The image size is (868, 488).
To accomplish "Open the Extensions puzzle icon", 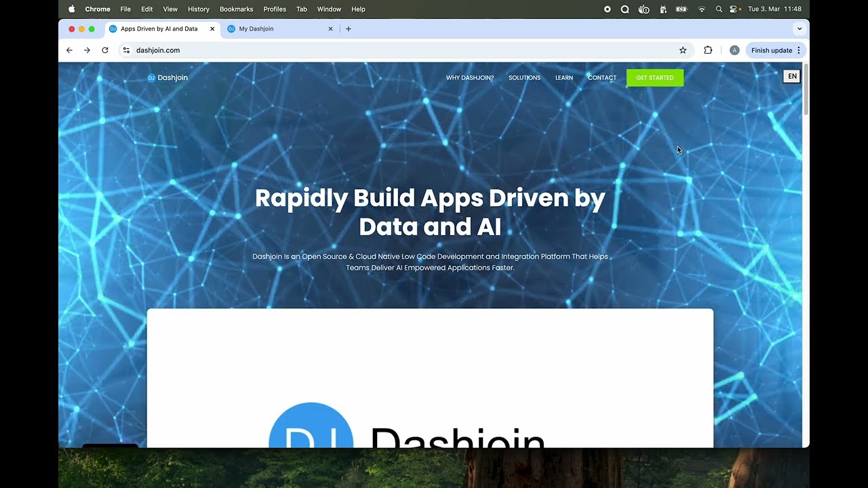I will click(708, 50).
